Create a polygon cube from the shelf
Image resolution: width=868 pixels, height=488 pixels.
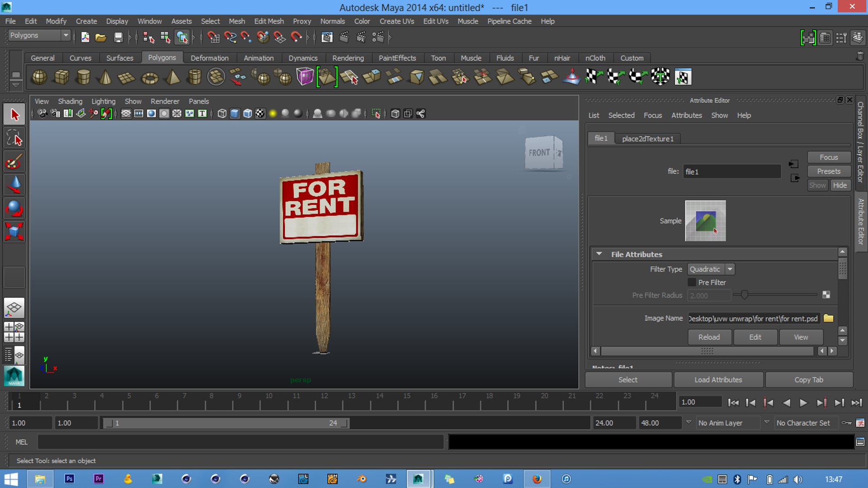pyautogui.click(x=61, y=77)
